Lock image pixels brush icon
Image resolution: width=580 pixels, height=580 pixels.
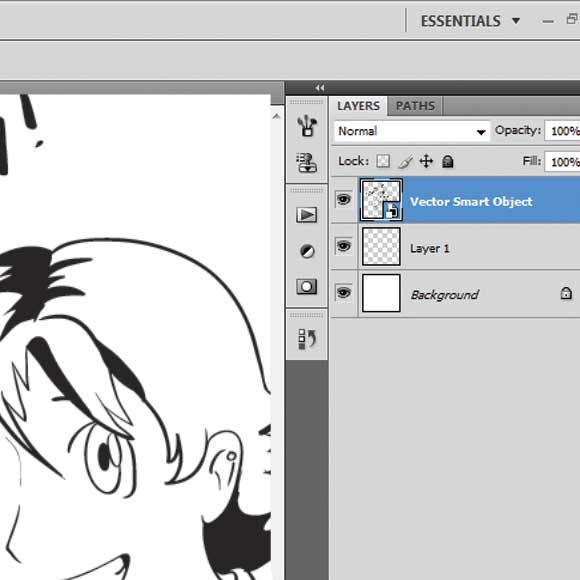pyautogui.click(x=405, y=162)
